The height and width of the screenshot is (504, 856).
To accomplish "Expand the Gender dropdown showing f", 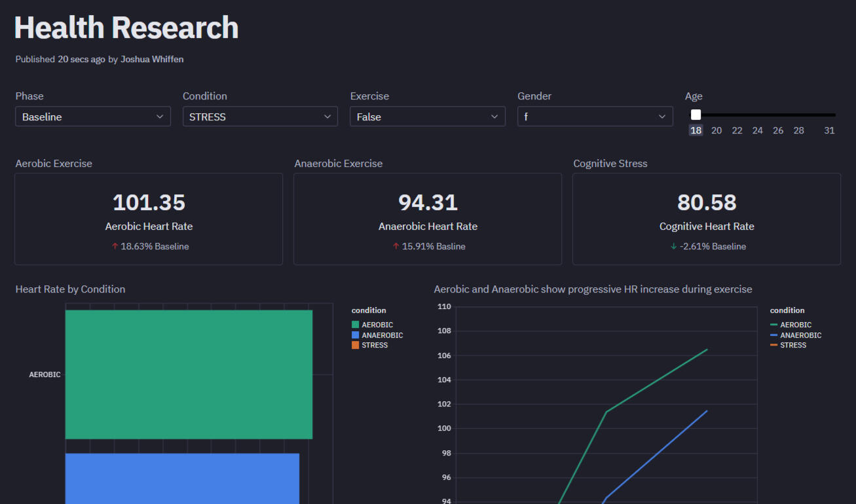I will click(x=595, y=117).
